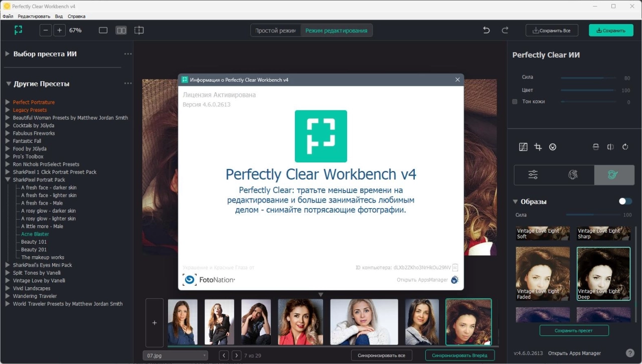Collapse the SharkPixel Portrait Pack group
This screenshot has height=364, width=642.
click(8, 179)
